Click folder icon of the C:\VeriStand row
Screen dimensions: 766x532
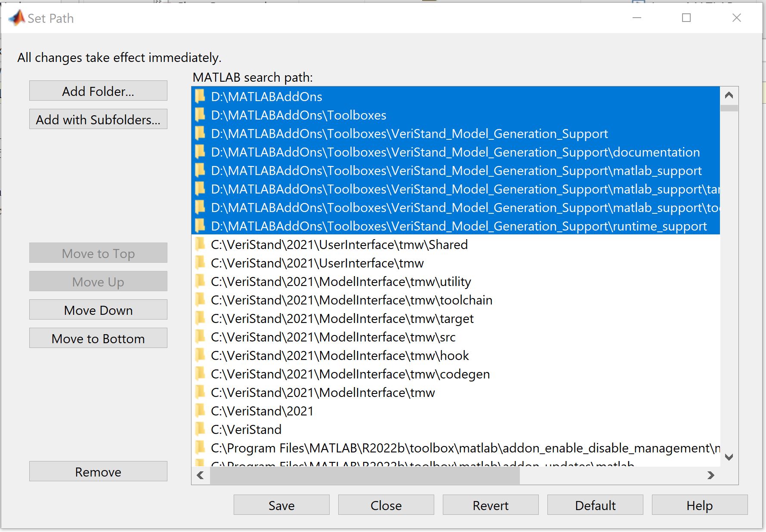[200, 429]
